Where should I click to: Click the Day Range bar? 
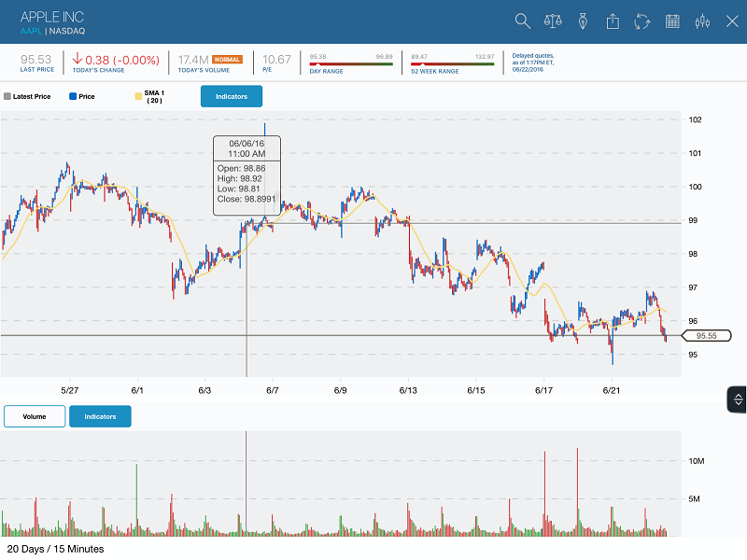(x=351, y=64)
